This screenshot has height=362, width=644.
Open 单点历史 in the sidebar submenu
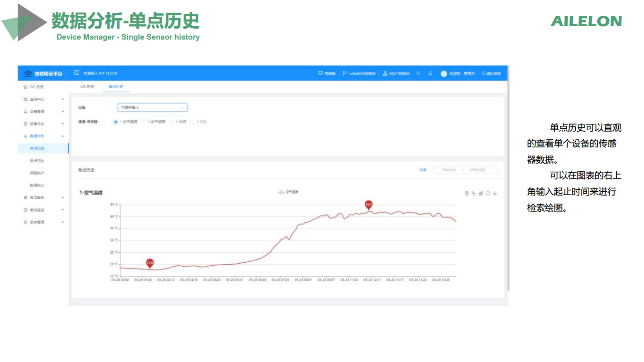(x=43, y=148)
